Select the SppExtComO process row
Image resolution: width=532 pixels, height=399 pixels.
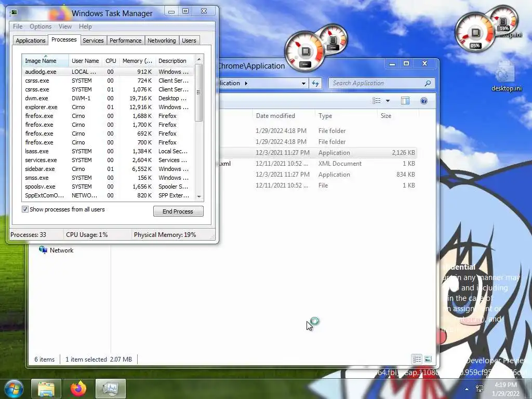point(108,195)
